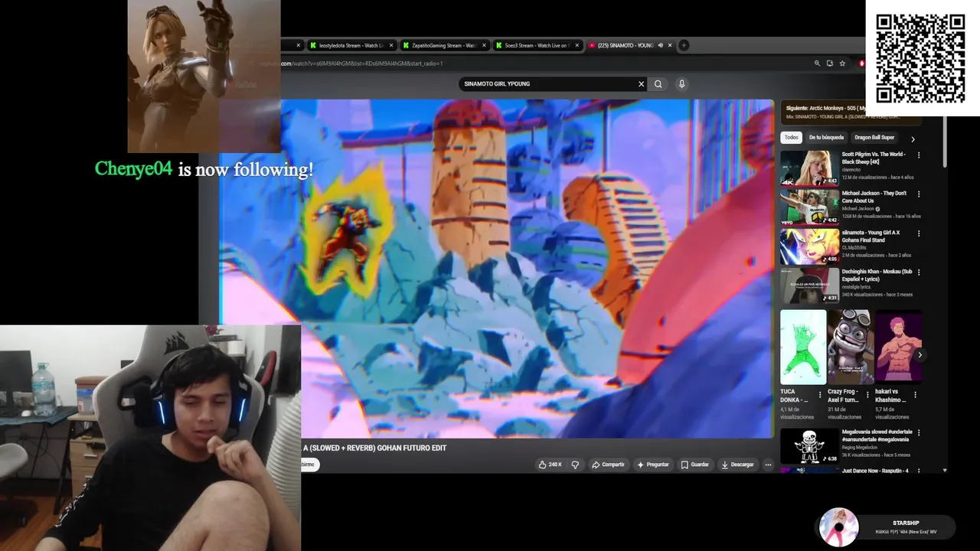Image resolution: width=980 pixels, height=551 pixels.
Task: Open Megalovania slowed video thumbnail
Action: (809, 445)
